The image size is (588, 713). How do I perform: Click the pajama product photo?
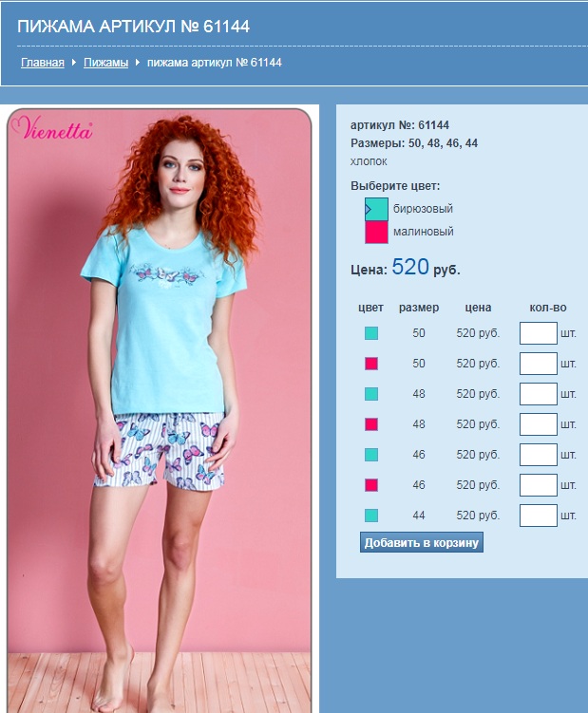click(160, 410)
